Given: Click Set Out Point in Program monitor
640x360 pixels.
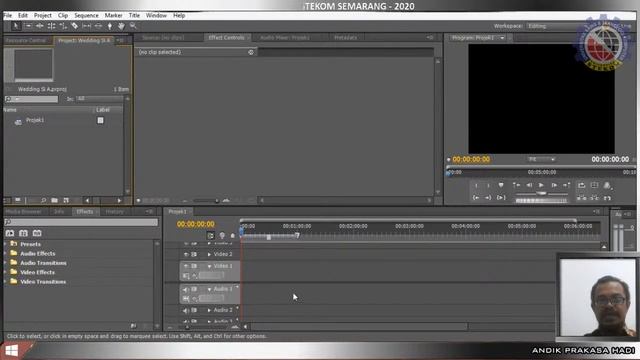Looking at the screenshot, I should [x=488, y=186].
